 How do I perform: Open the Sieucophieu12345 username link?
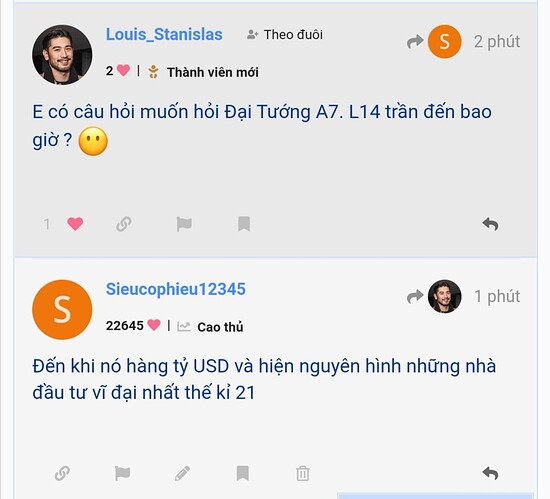[x=176, y=289]
